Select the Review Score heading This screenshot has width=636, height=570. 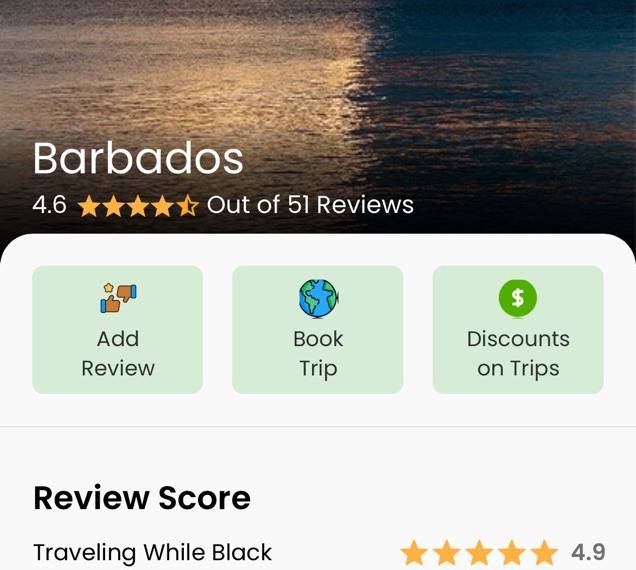pyautogui.click(x=142, y=498)
